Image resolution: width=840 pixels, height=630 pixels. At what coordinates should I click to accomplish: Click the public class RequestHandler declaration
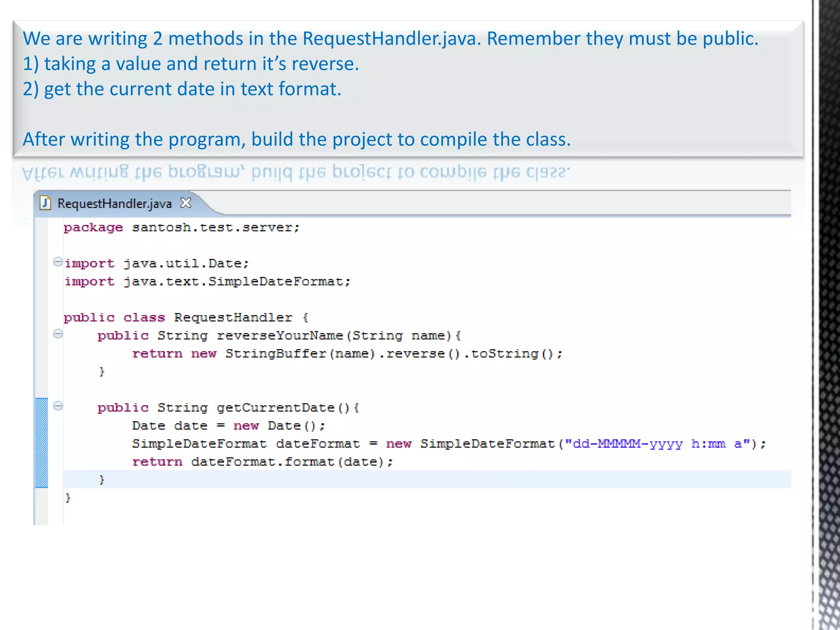(x=186, y=317)
